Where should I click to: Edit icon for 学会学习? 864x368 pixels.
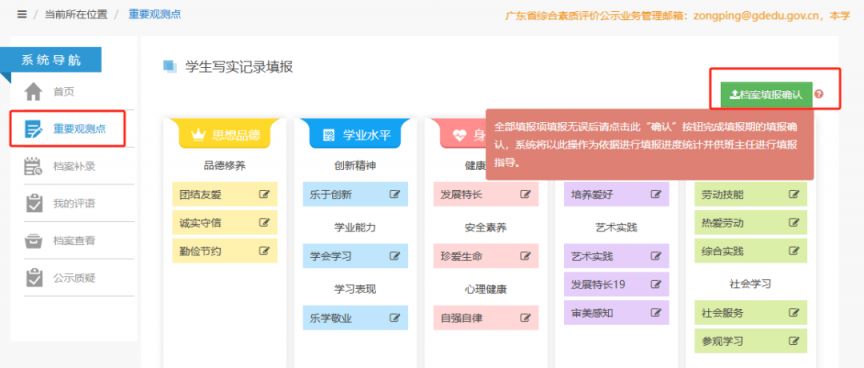[x=395, y=256]
